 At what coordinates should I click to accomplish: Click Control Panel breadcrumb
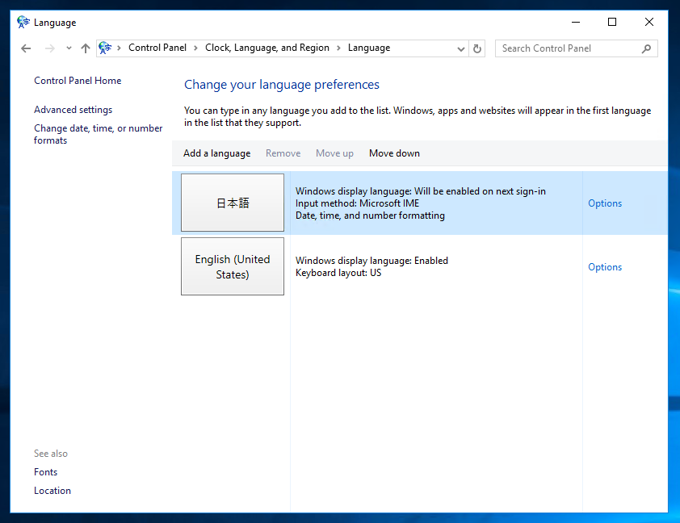coord(157,48)
